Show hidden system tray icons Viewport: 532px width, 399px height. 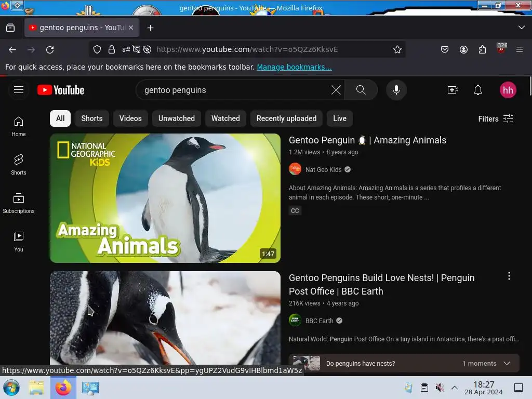point(455,388)
